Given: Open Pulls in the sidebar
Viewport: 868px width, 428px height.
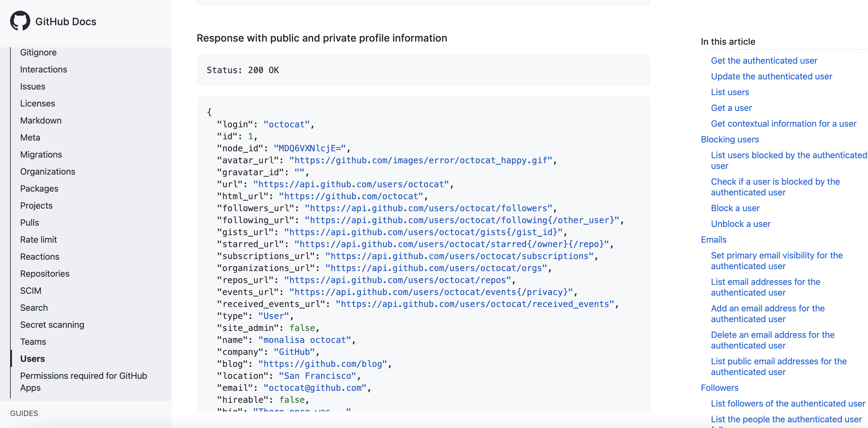Looking at the screenshot, I should pyautogui.click(x=30, y=223).
